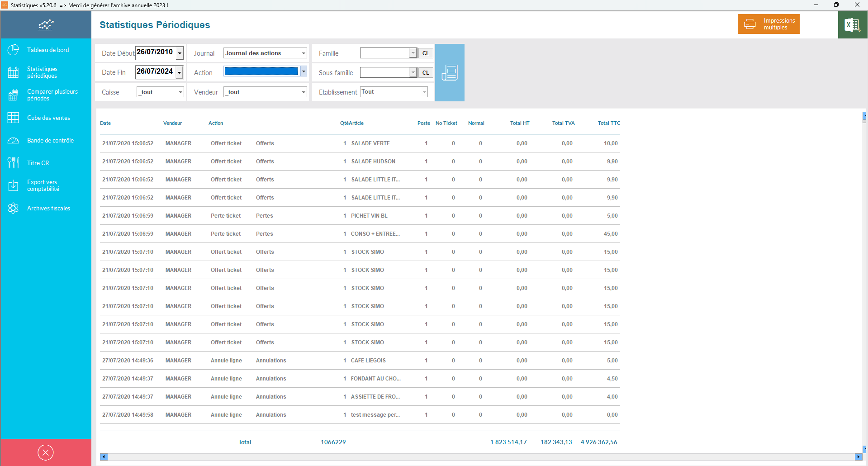Click the Archives fiscales atom icon
This screenshot has width=868, height=466.
click(x=14, y=208)
